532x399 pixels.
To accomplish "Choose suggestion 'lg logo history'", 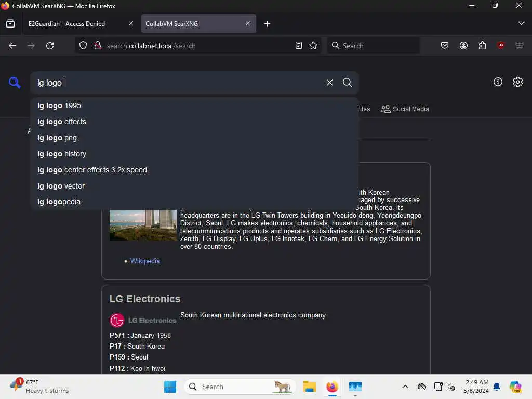I will pos(194,154).
